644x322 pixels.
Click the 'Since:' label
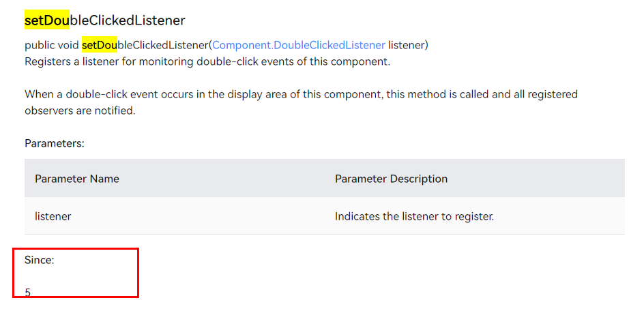click(40, 259)
